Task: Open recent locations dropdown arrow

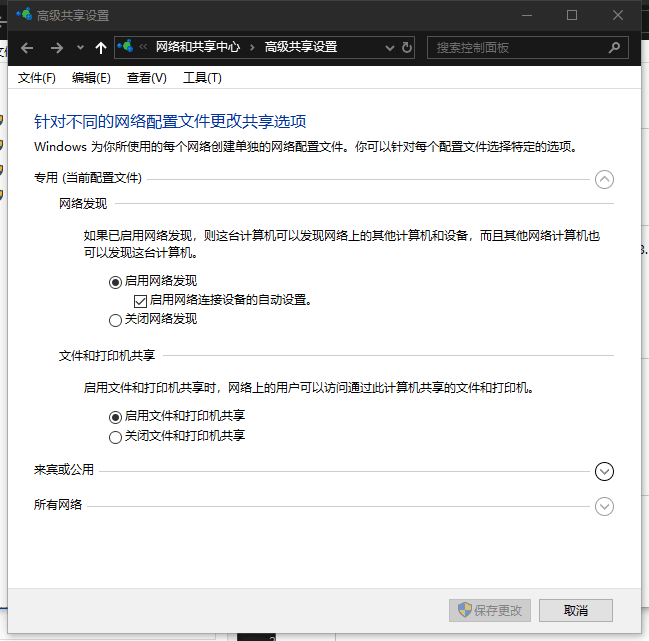Action: (x=80, y=48)
